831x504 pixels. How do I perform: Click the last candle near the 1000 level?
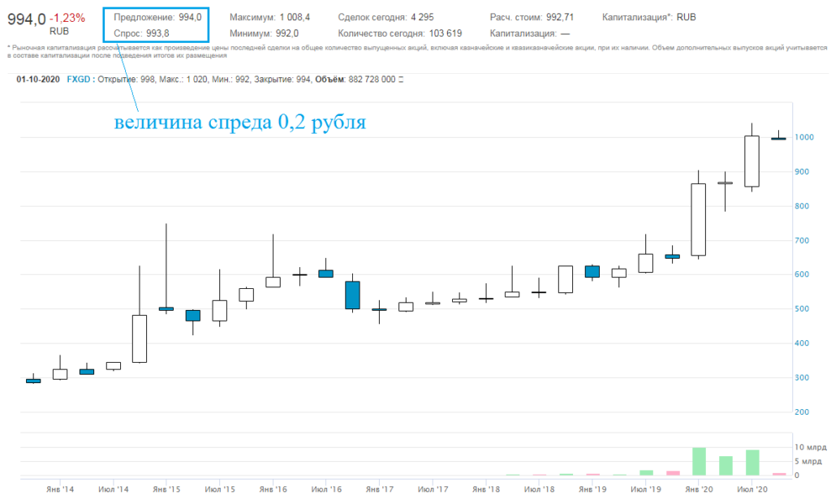778,139
